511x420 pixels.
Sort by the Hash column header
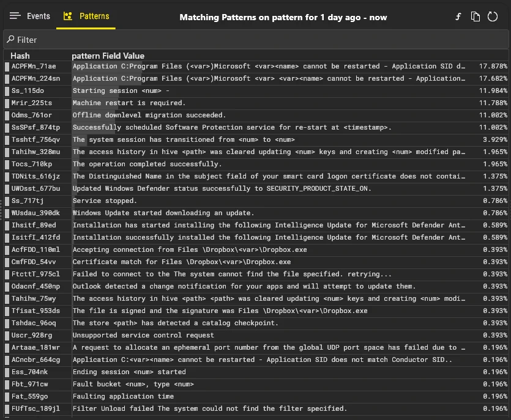20,56
